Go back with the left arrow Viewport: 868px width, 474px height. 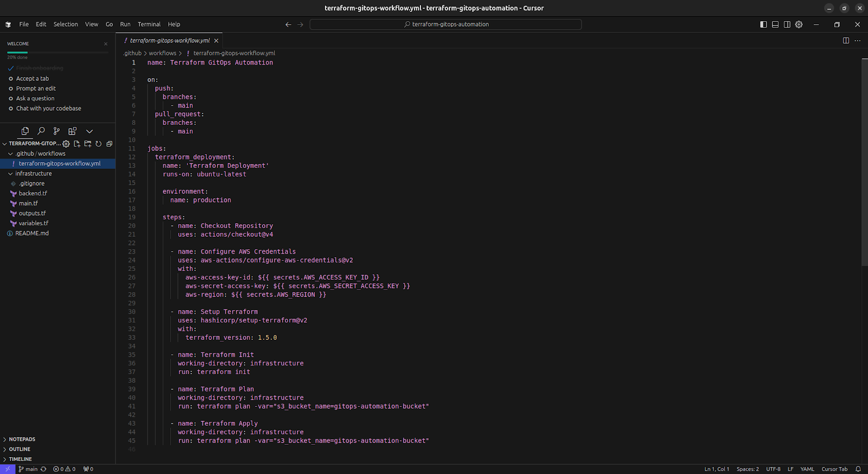pos(288,24)
